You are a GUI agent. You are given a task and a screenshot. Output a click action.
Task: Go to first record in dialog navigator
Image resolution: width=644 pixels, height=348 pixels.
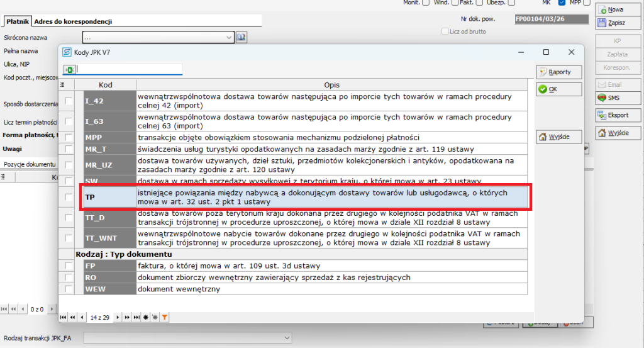click(63, 317)
